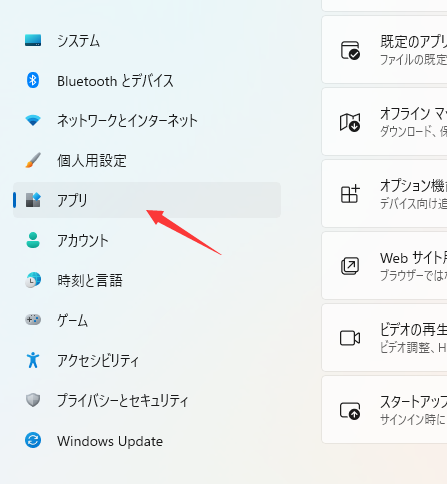This screenshot has width=447, height=484.
Task: Open the スタートアップ card
Action: click(x=384, y=410)
